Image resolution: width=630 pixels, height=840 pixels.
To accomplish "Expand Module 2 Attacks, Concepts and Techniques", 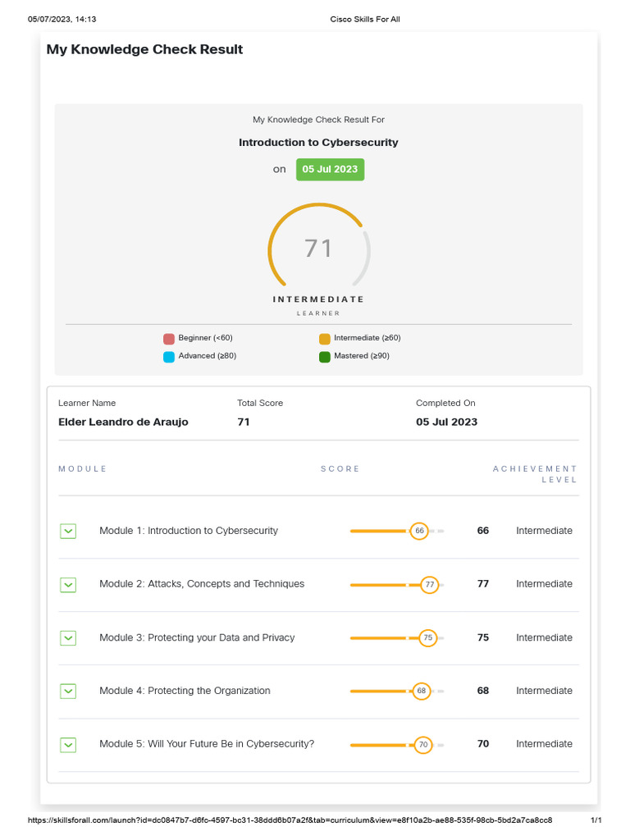I will (x=68, y=585).
